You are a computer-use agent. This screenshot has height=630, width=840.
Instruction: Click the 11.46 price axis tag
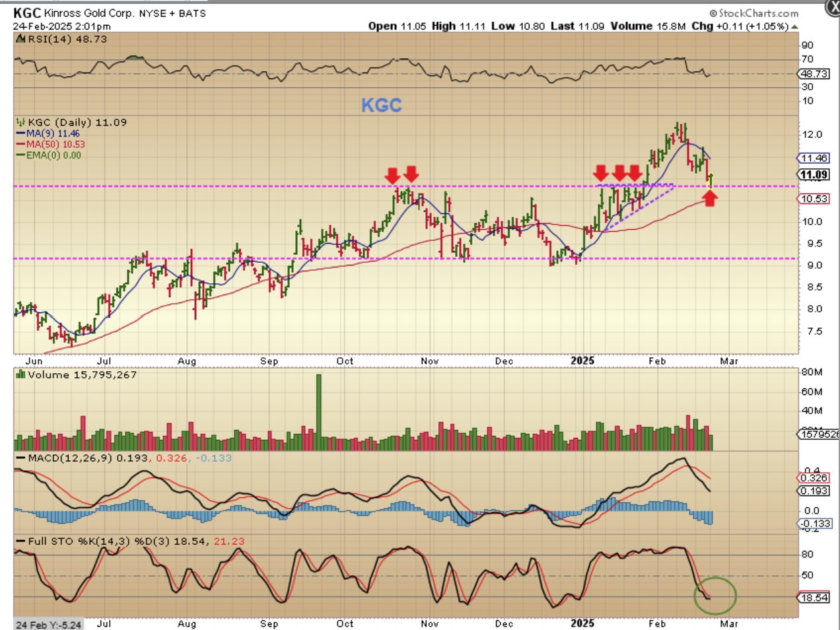814,158
